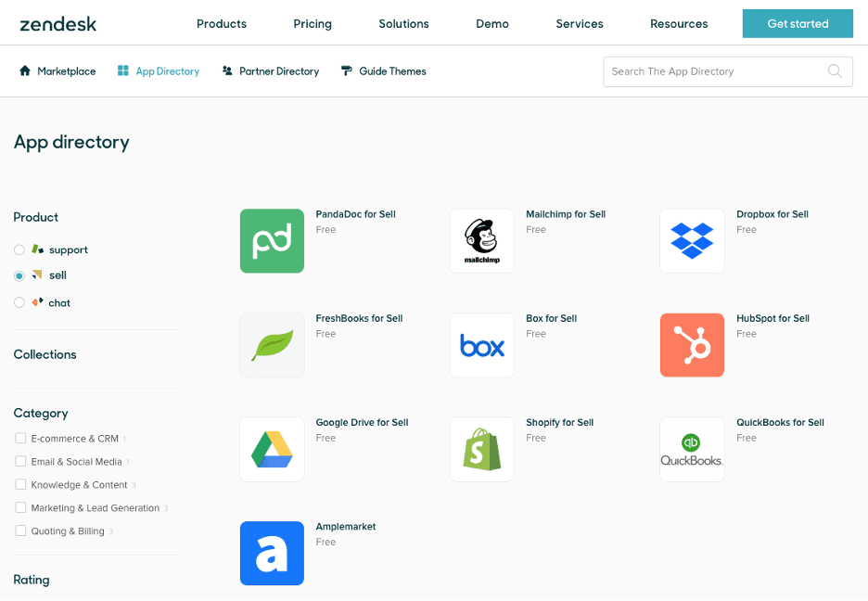Switch to the Partner Directory tab
Image resolution: width=868 pixels, height=601 pixels.
click(271, 70)
